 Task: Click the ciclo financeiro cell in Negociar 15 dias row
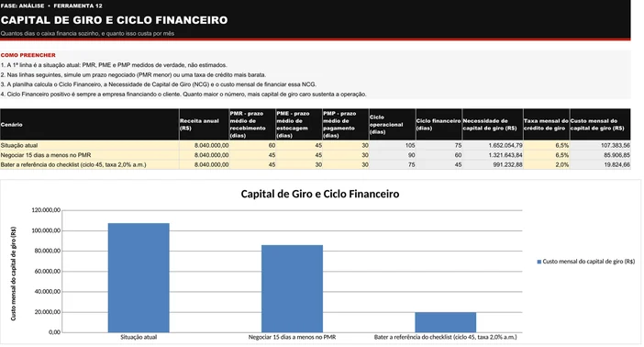click(x=439, y=155)
